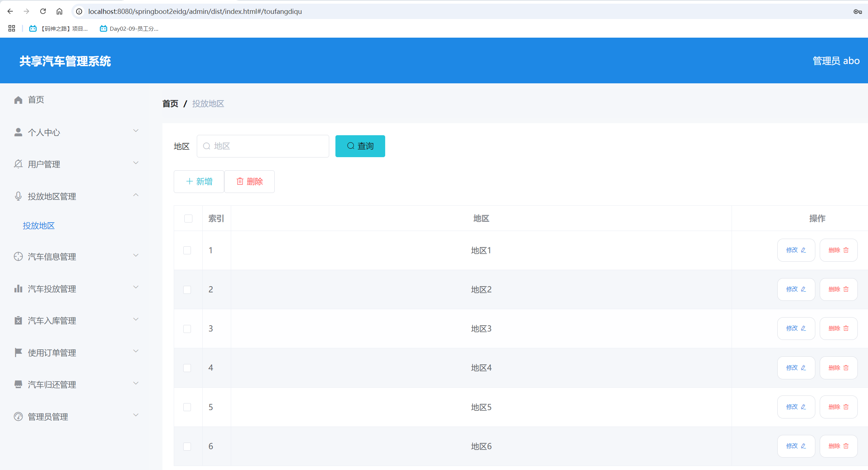Click password key icon in address bar
The image size is (868, 470).
point(857,11)
